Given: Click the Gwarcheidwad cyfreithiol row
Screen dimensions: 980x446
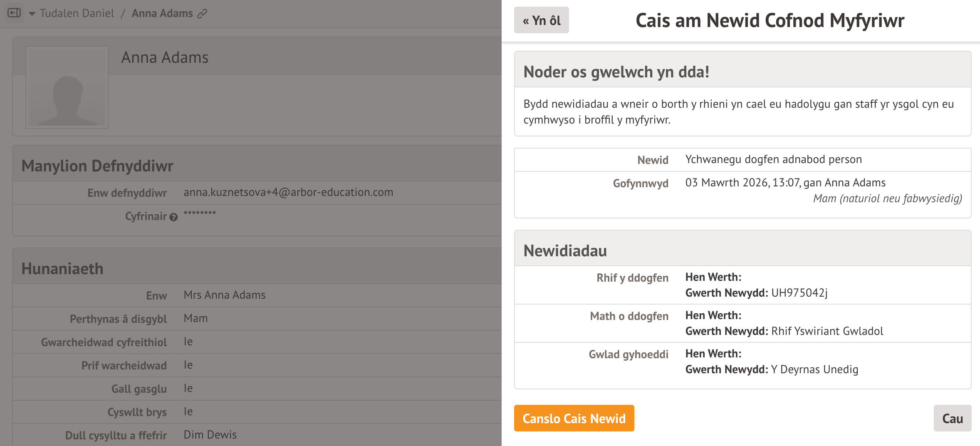Looking at the screenshot, I should tap(256, 342).
